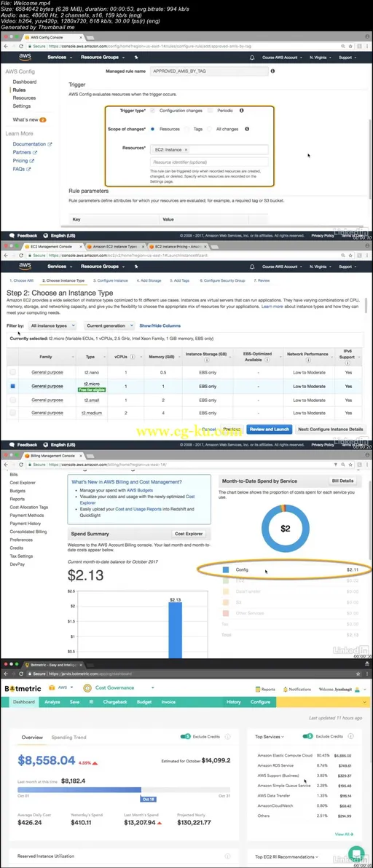Open the Services menu in AWS Config console
Viewport: 373px width, 868px height.
[59, 57]
